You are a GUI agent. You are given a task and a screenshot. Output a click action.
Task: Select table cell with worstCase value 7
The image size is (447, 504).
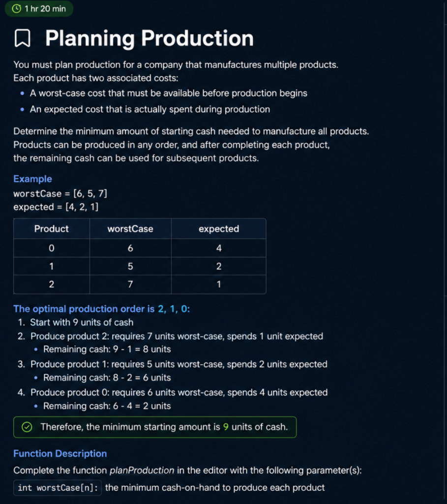coord(130,284)
